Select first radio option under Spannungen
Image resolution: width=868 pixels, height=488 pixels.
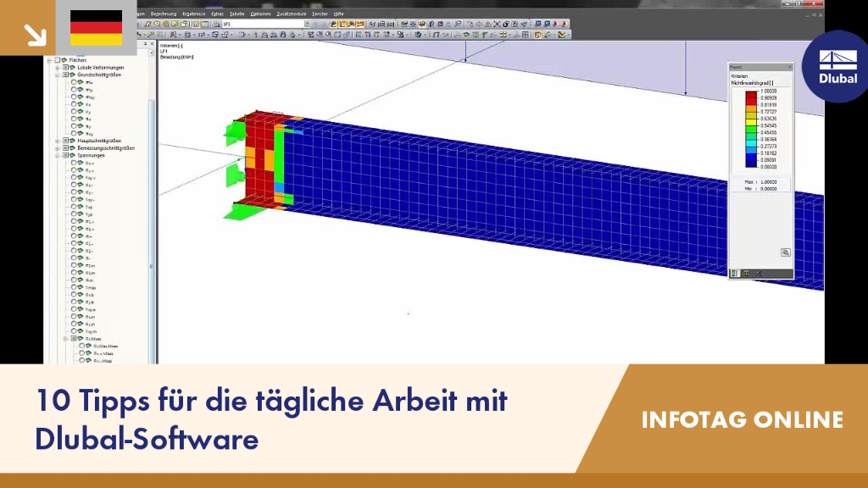point(74,164)
